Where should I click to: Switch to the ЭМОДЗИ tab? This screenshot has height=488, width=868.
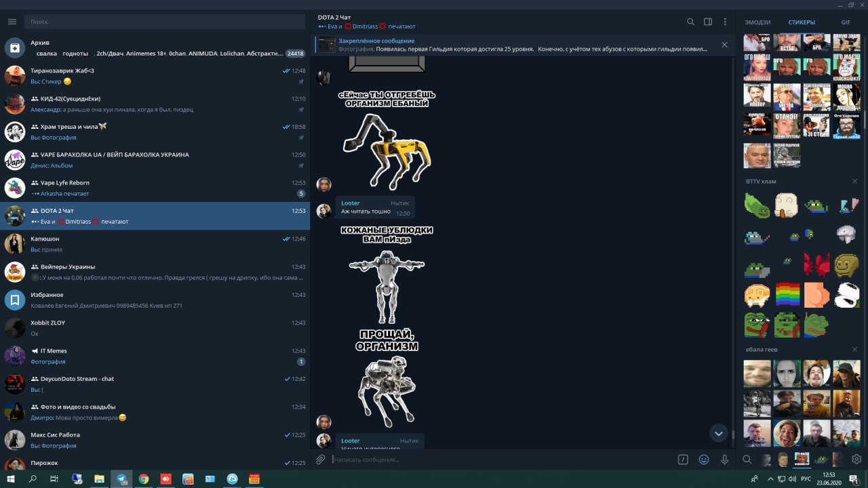pos(757,22)
